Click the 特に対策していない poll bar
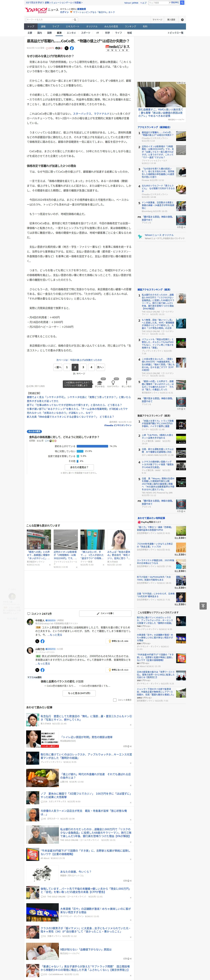The image size is (210, 980). (80, 451)
